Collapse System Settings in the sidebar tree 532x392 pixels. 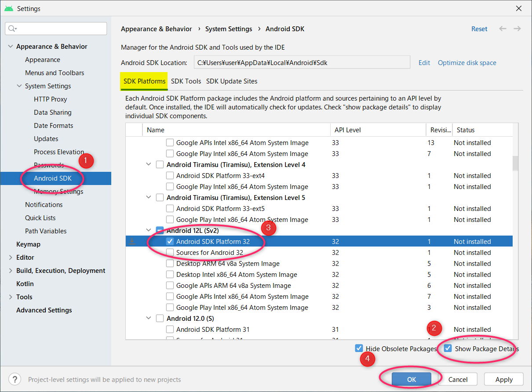coord(19,86)
